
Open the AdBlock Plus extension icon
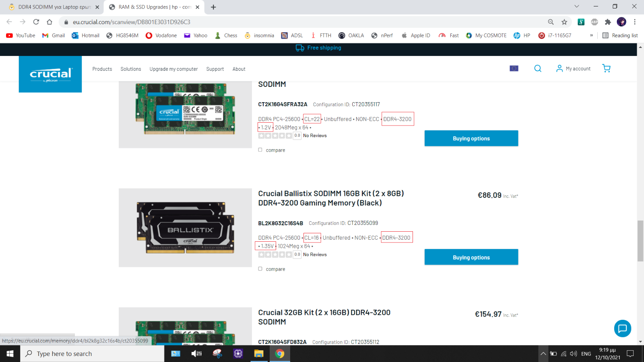594,22
